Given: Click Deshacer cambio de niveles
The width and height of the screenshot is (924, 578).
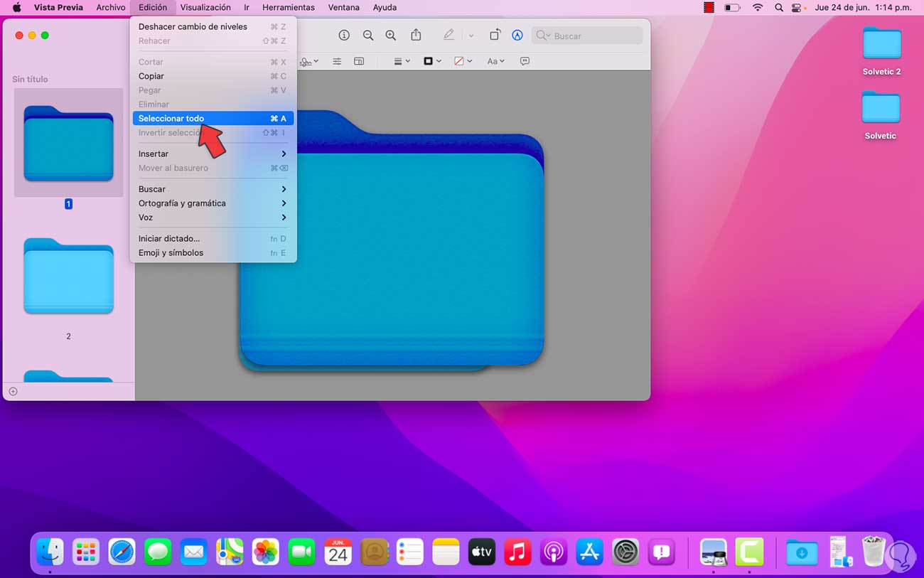Looking at the screenshot, I should click(193, 26).
